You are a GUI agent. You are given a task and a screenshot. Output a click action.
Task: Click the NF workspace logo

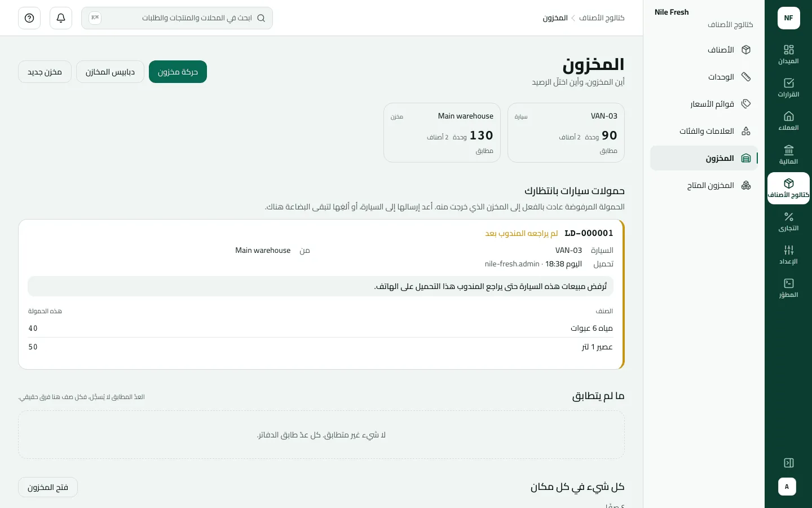click(x=788, y=18)
